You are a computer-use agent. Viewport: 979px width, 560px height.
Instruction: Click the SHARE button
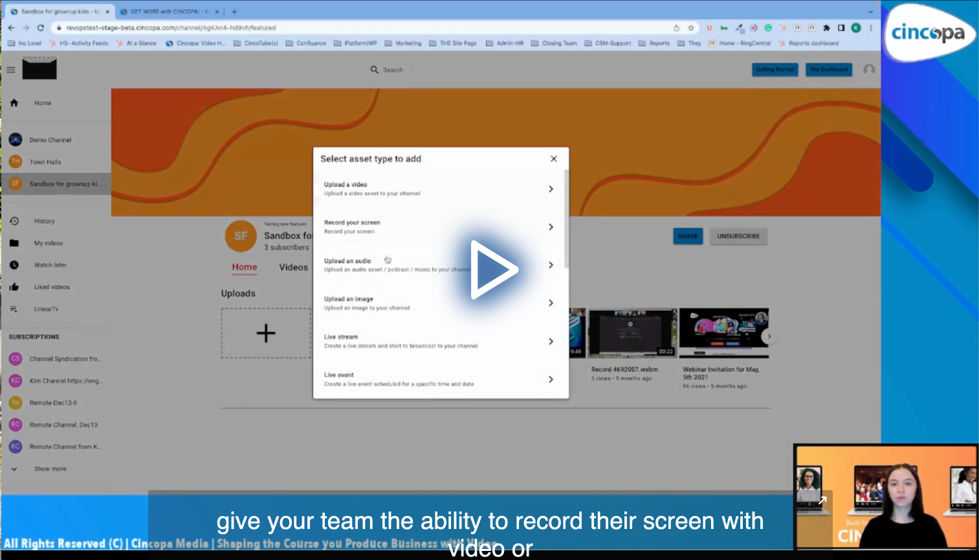point(688,236)
